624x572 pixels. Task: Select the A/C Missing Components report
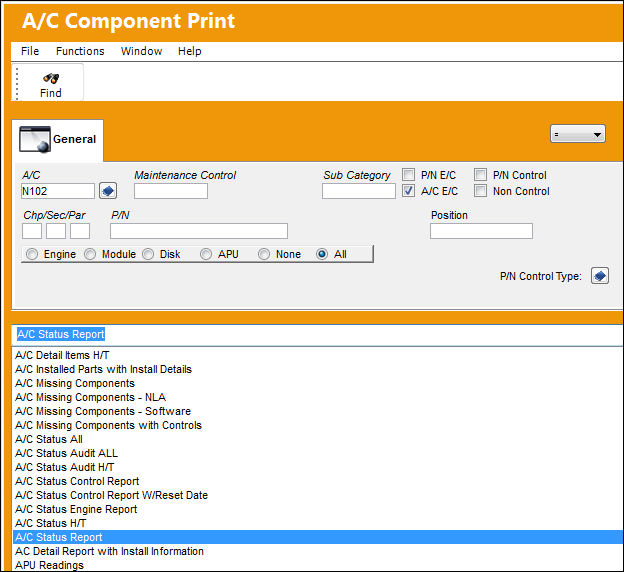[x=318, y=383]
